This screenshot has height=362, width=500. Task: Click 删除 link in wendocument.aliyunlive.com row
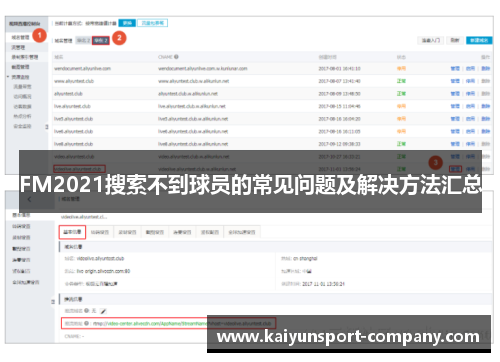click(486, 68)
